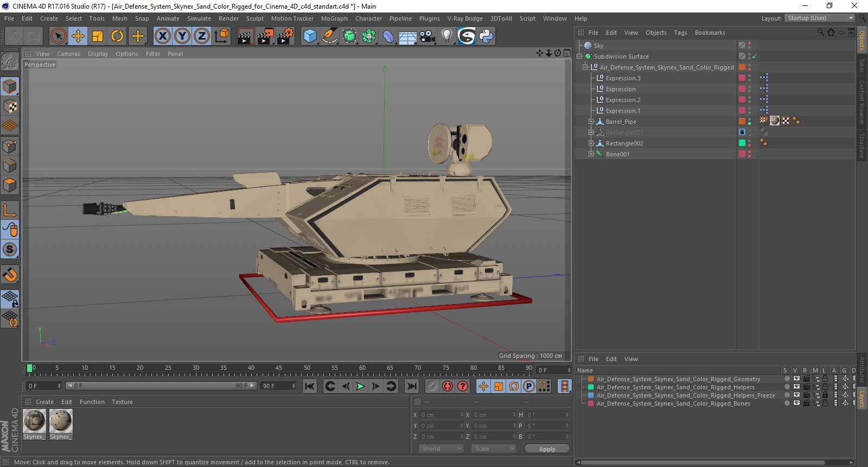Screen dimensions: 868x467
Task: Open Create menu in material manager
Action: tap(44, 402)
